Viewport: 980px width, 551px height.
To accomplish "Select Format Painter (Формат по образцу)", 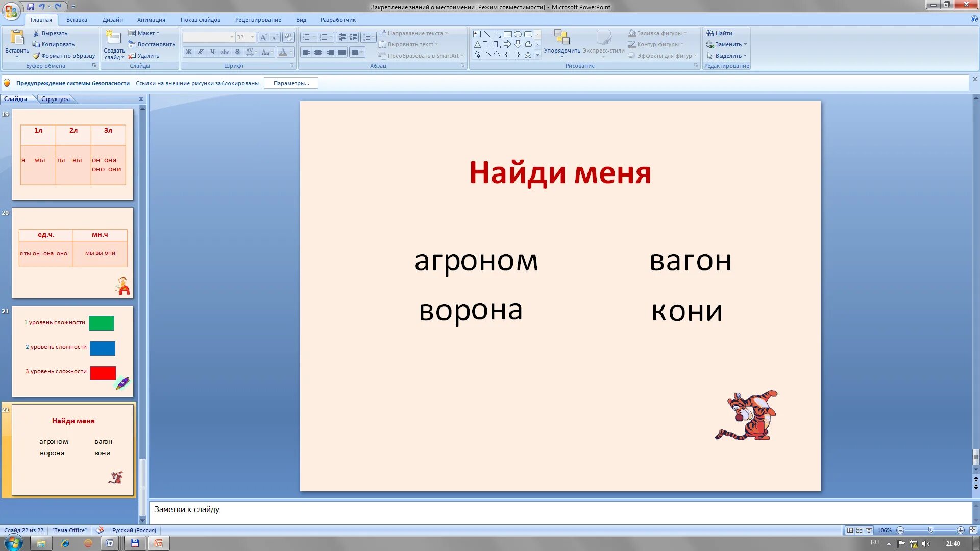I will click(64, 56).
